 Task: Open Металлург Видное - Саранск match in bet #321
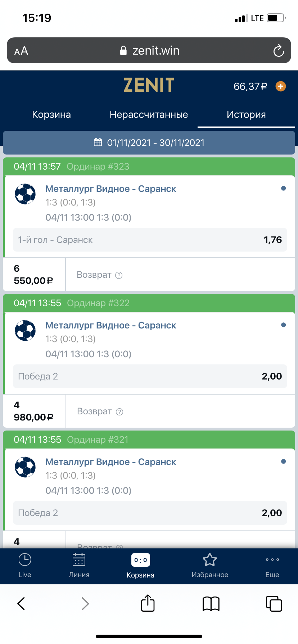(x=110, y=462)
